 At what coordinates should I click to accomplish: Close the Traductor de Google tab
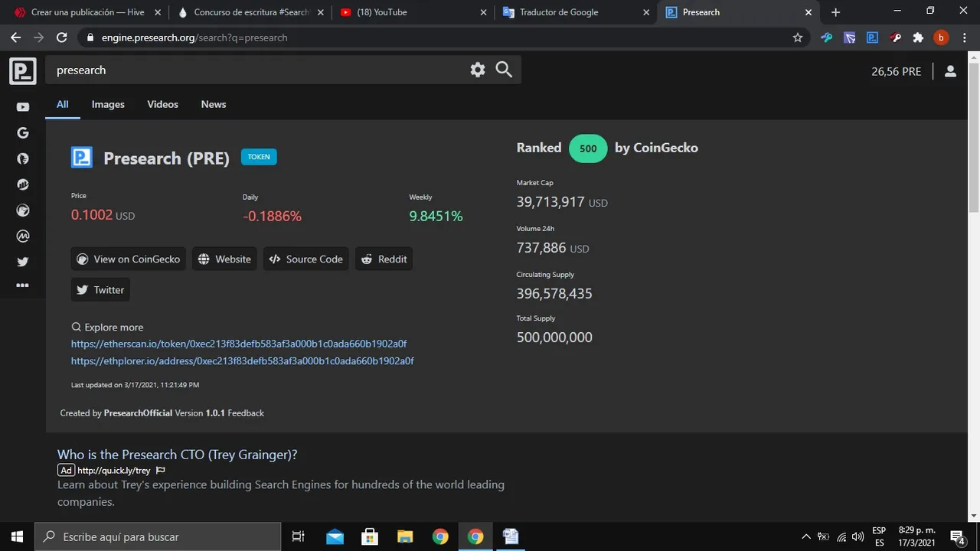[x=645, y=12]
